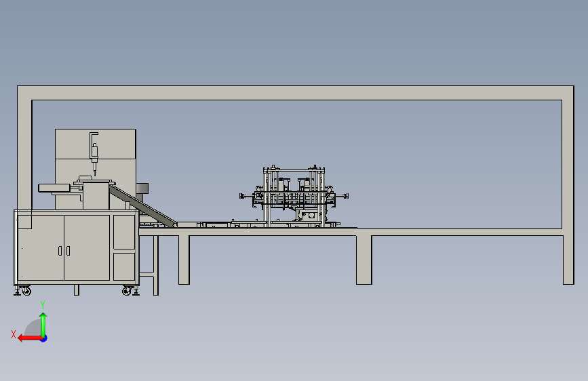
Task: Click the red X axis arrow on triad
Action: tap(29, 338)
